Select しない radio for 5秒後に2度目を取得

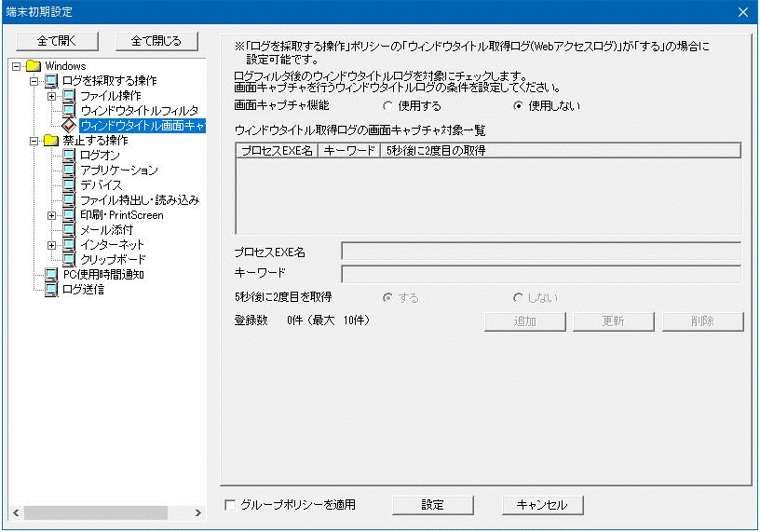click(518, 298)
